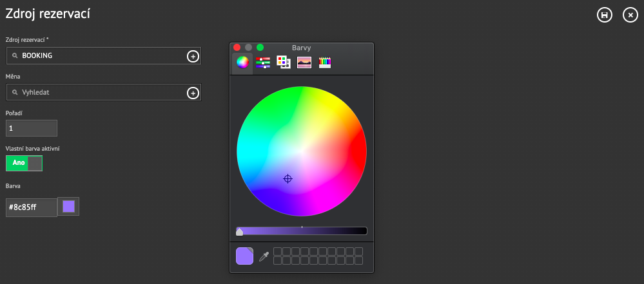The image size is (644, 284).
Task: Click search icon in Měna field
Action: pyautogui.click(x=15, y=93)
